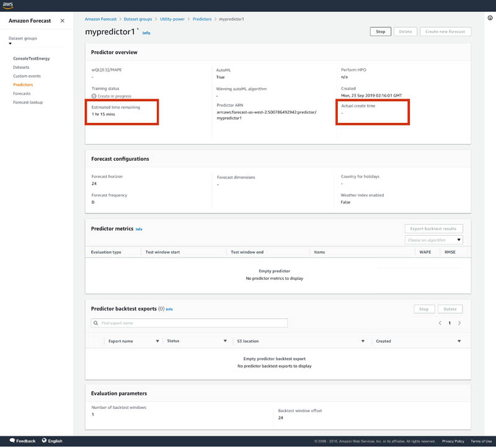
Task: Change language via English in footer
Action: 55,441
